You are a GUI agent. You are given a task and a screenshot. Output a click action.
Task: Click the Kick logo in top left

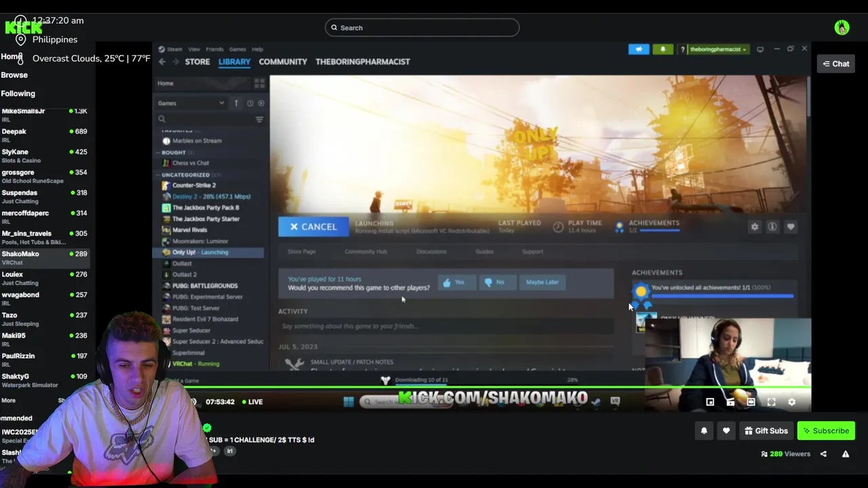23,27
